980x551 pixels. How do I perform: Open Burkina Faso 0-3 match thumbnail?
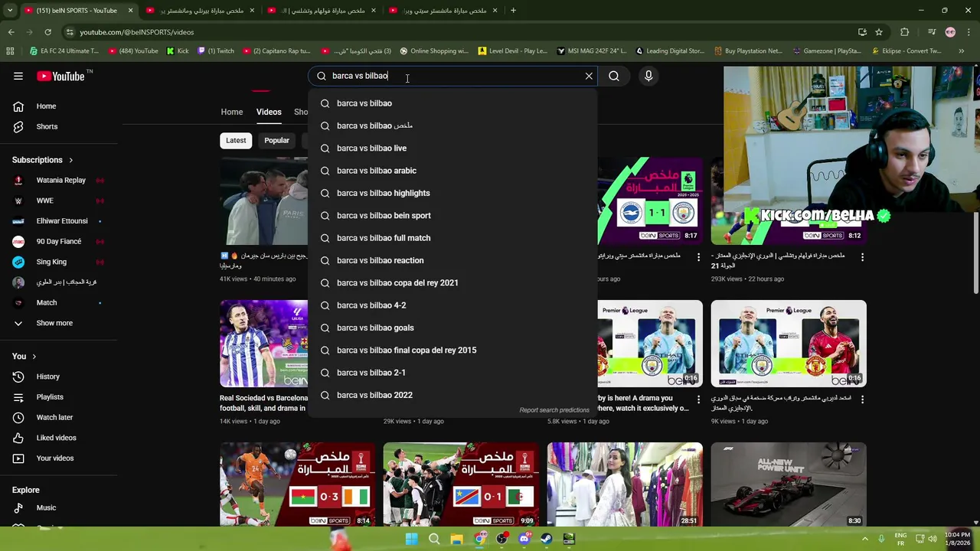298,484
